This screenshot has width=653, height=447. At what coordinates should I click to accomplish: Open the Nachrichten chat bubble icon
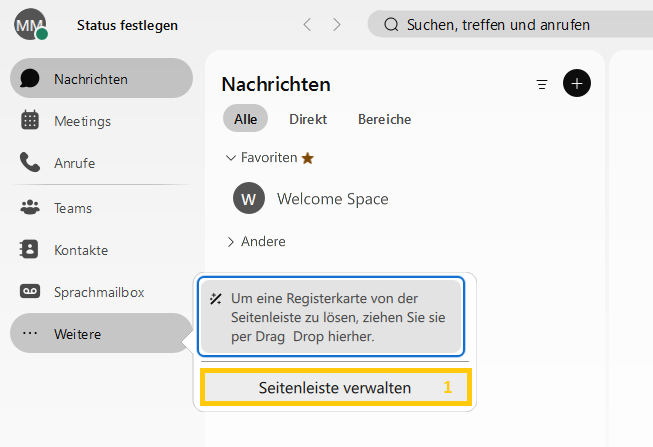pyautogui.click(x=30, y=78)
